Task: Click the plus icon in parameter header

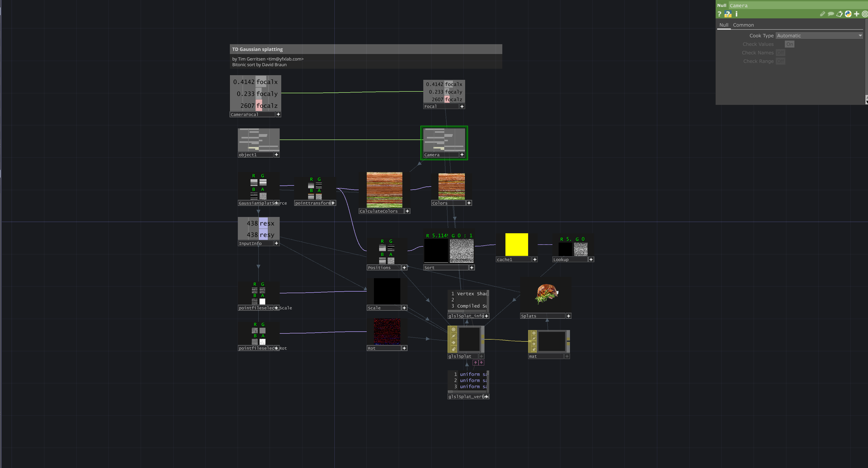Action: coord(857,14)
